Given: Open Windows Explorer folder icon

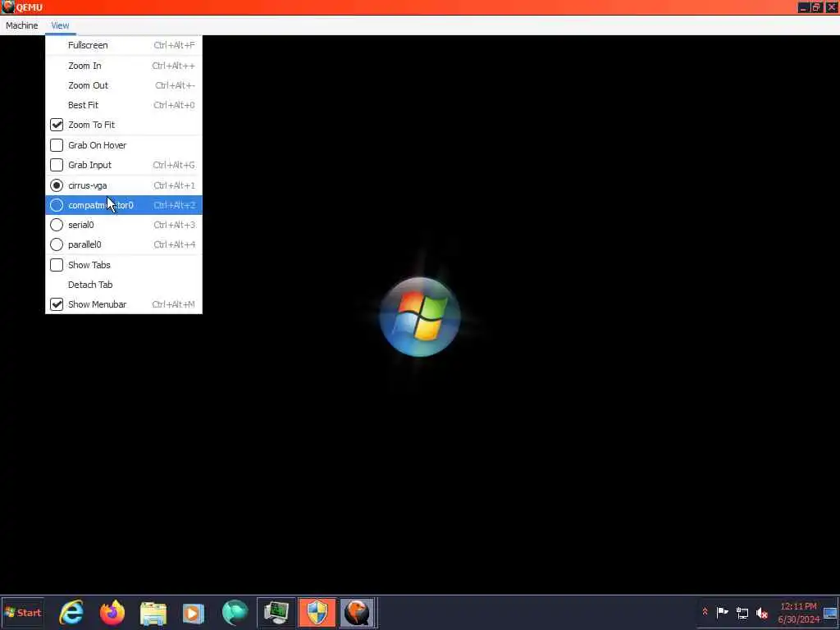Looking at the screenshot, I should point(153,613).
